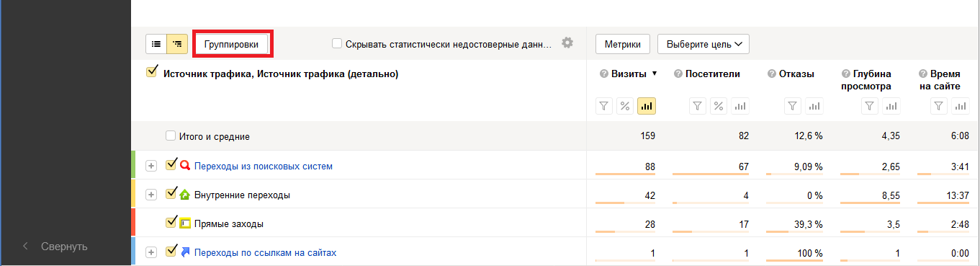The height and width of the screenshot is (266, 980).
Task: Click filter icon under Отказы column
Action: [x=793, y=106]
